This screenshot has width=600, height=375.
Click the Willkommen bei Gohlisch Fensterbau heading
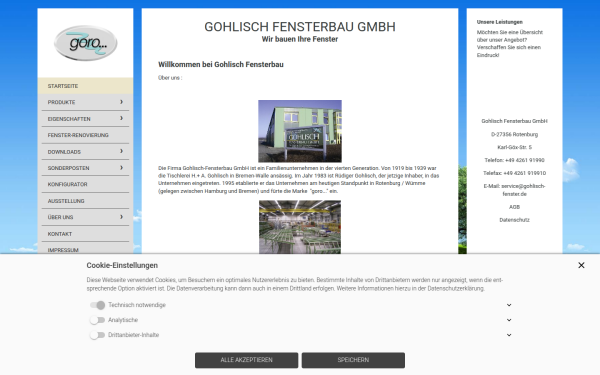click(x=221, y=64)
